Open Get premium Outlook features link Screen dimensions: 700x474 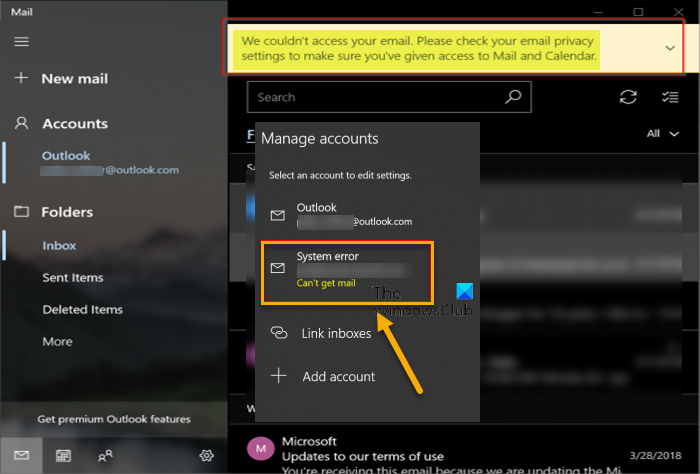114,419
